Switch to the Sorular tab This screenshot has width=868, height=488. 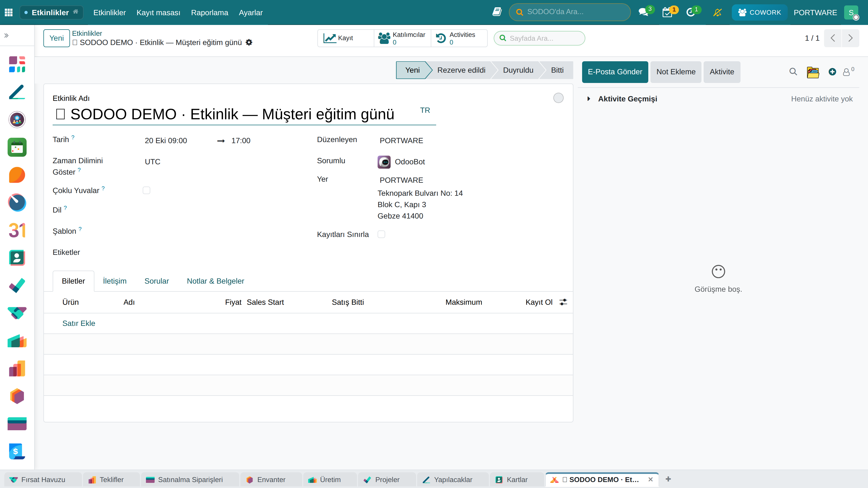point(157,281)
